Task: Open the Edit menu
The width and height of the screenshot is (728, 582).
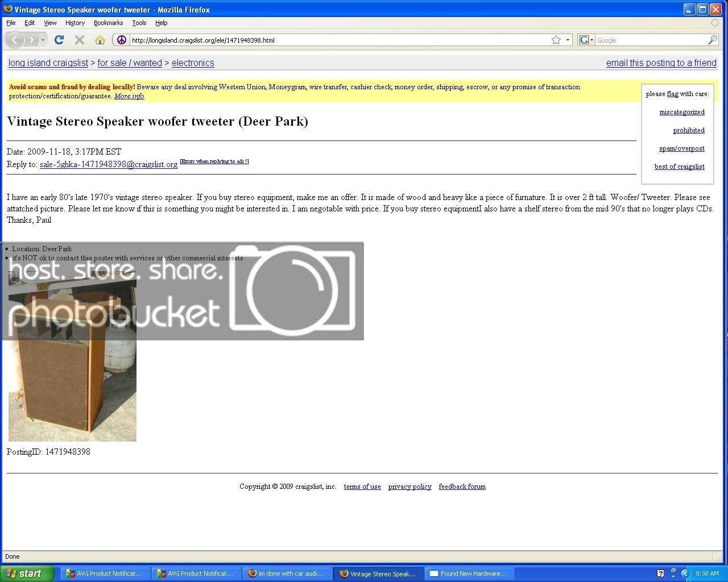Action: click(30, 23)
